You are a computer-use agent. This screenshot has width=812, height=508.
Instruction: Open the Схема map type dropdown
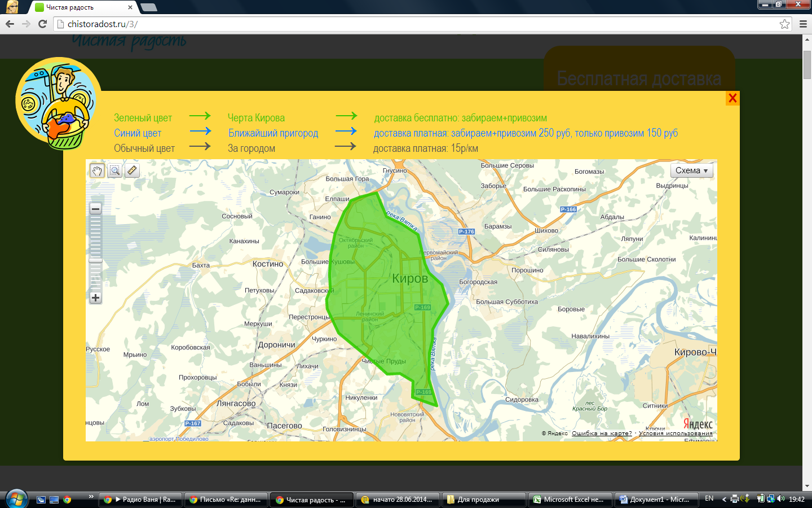pos(692,170)
